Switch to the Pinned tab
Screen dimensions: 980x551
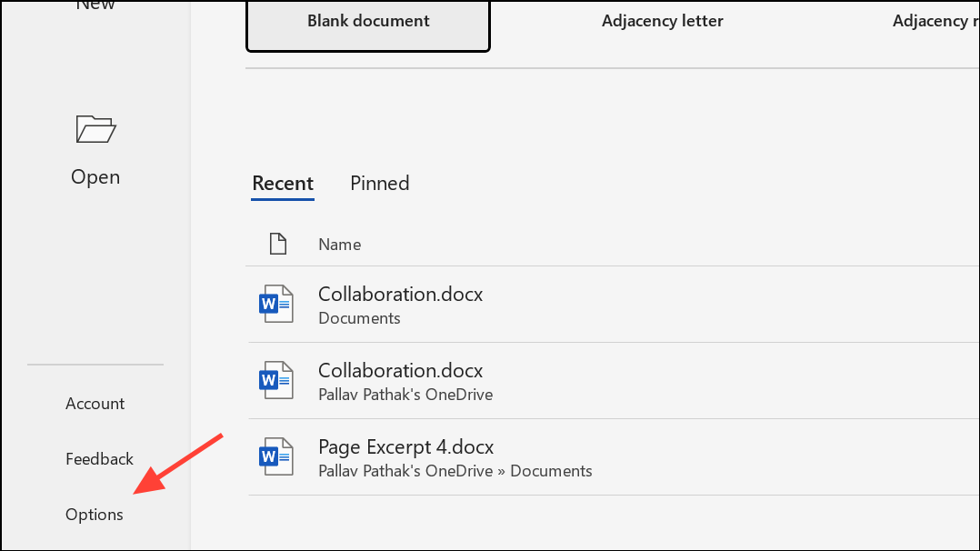[379, 184]
